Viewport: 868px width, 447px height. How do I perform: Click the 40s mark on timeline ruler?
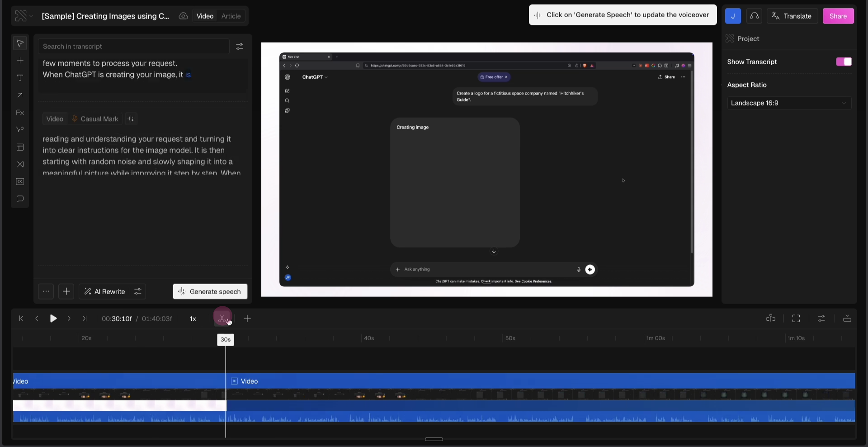click(369, 338)
